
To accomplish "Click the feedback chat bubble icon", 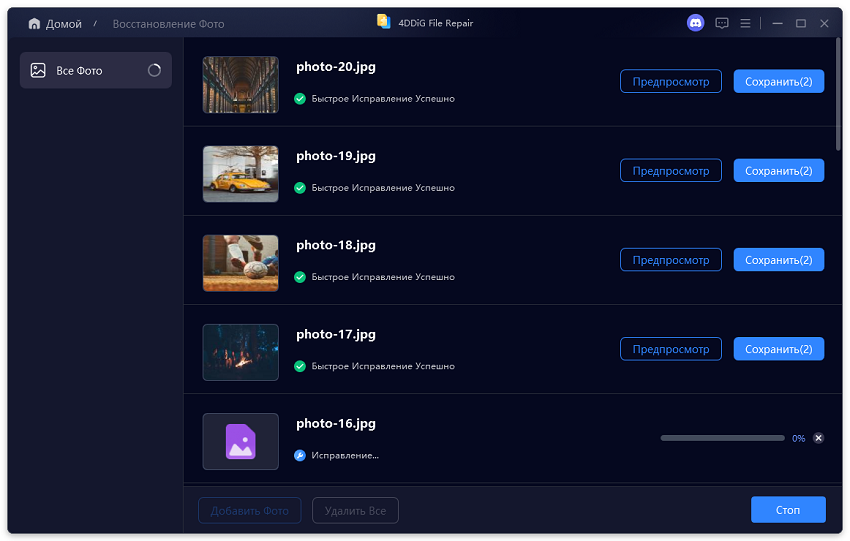I will (721, 23).
